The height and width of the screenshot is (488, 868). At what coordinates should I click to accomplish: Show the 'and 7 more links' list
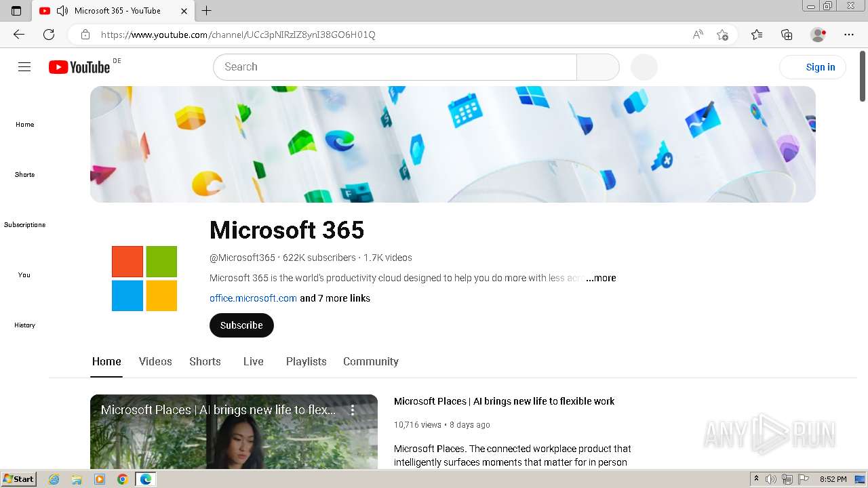coord(335,298)
